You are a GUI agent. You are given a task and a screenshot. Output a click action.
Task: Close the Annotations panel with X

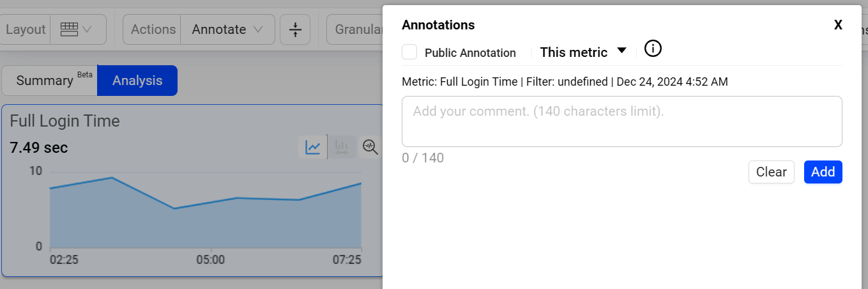[x=838, y=25]
